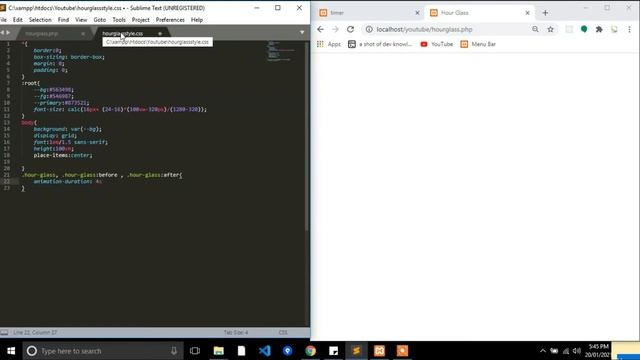
Task: Go forward in Chrome
Action: tap(335, 29)
